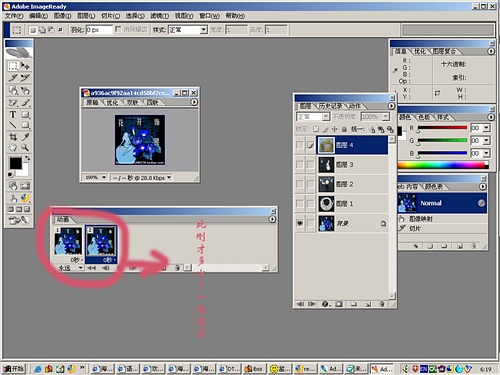Show layer 图层 4 using its visibility box
500x375 pixels.
coord(300,145)
